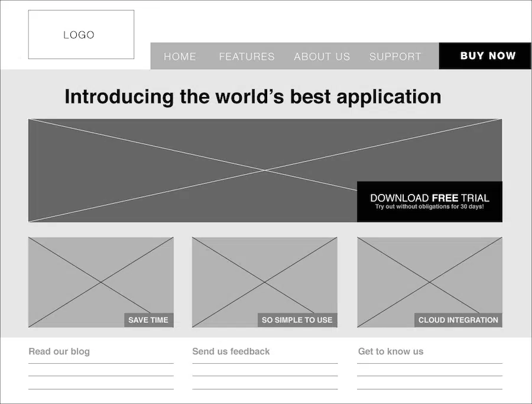Open the FEATURES page from the navigation
Image resolution: width=532 pixels, height=404 pixels.
[246, 57]
